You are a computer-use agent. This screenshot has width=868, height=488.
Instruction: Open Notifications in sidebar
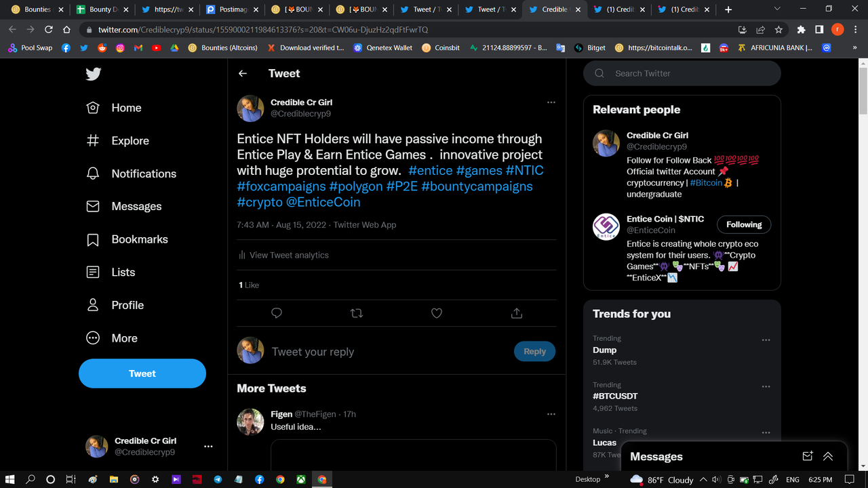[x=132, y=174]
